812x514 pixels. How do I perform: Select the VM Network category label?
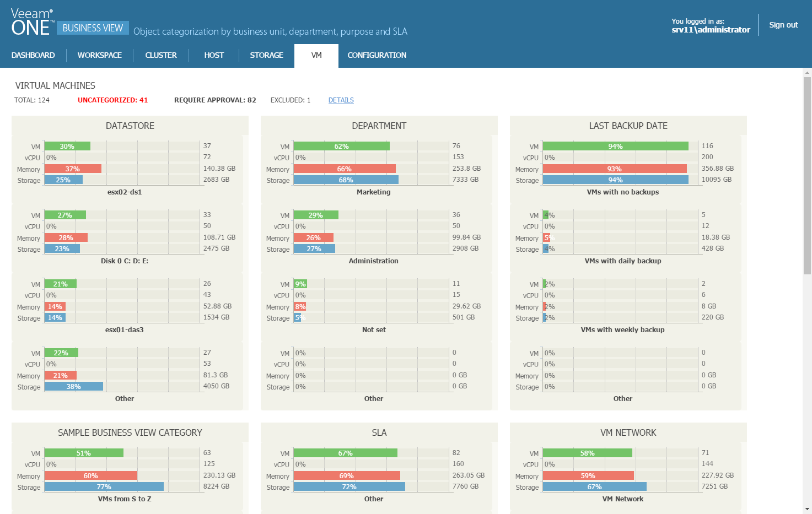(x=622, y=499)
